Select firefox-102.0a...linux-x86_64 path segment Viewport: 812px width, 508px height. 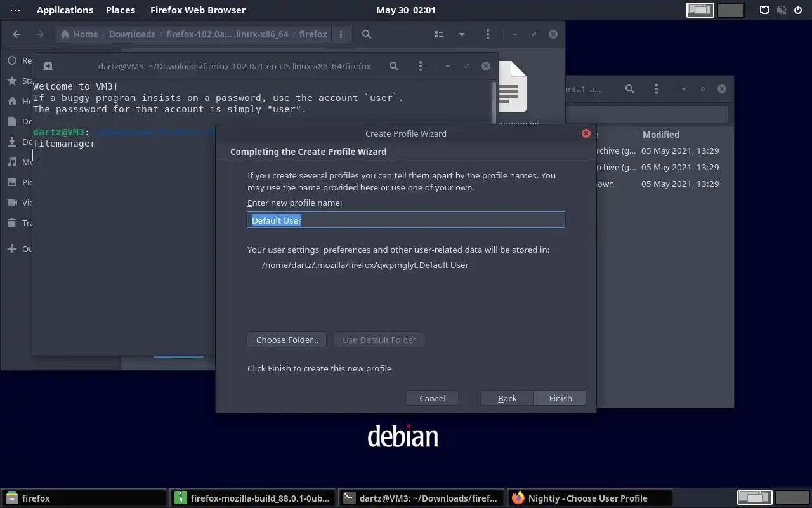pos(227,34)
